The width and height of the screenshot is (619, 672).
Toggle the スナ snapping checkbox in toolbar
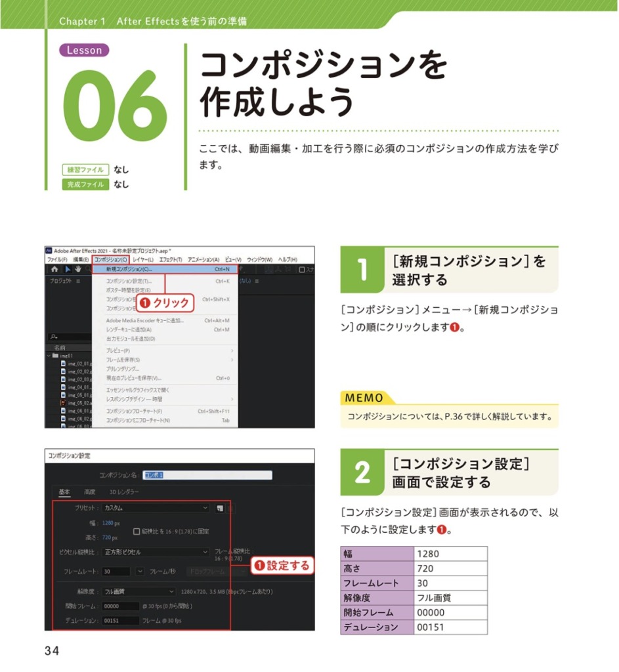pos(302,270)
